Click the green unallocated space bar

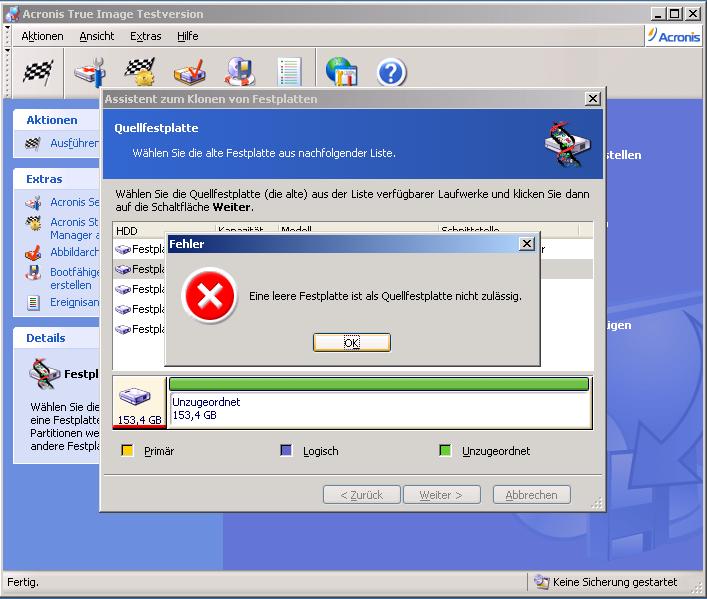(379, 384)
